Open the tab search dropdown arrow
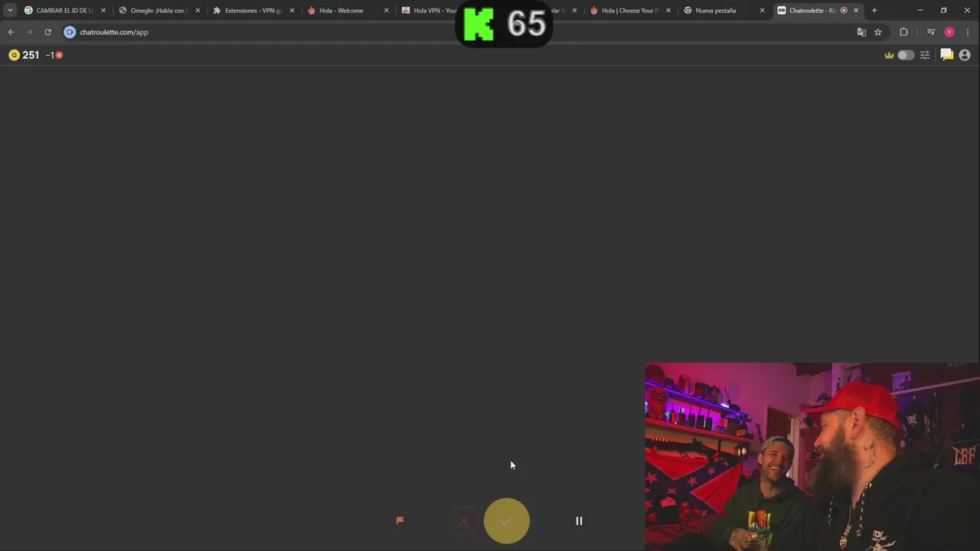This screenshot has height=551, width=980. click(10, 11)
